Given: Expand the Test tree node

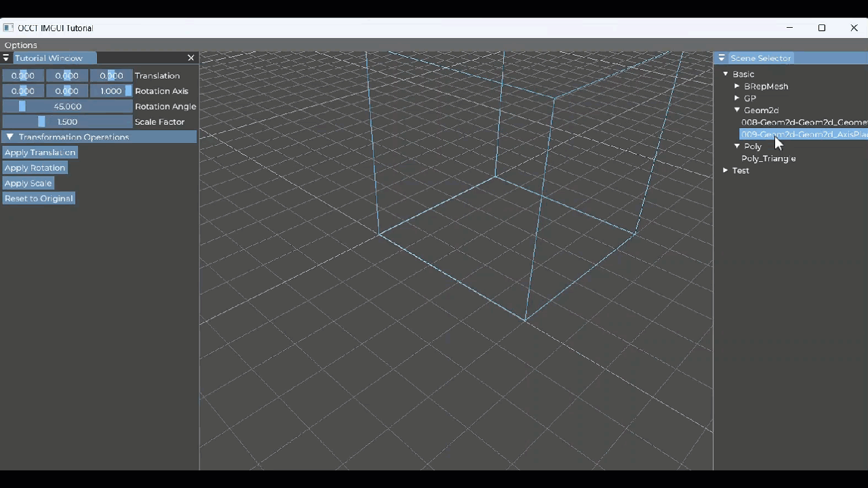Looking at the screenshot, I should 726,171.
